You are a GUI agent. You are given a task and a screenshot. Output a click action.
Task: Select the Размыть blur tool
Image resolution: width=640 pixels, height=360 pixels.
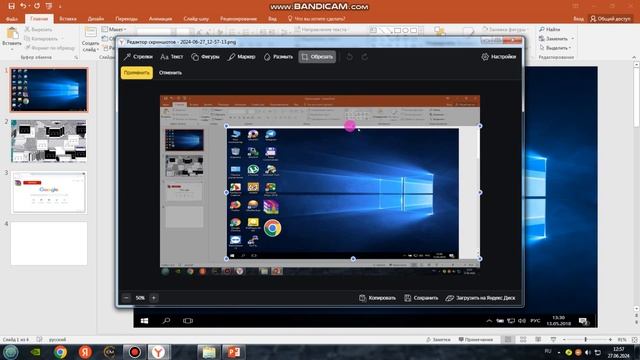pos(278,57)
